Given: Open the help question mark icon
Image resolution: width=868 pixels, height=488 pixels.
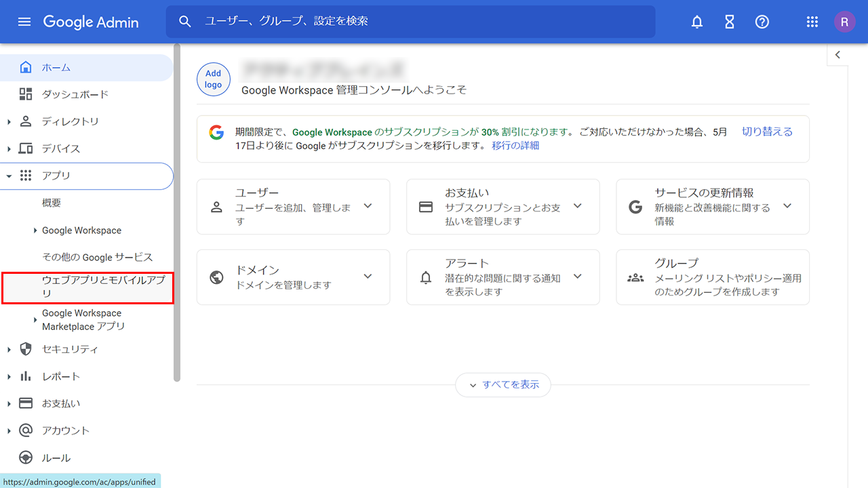Looking at the screenshot, I should pyautogui.click(x=762, y=22).
